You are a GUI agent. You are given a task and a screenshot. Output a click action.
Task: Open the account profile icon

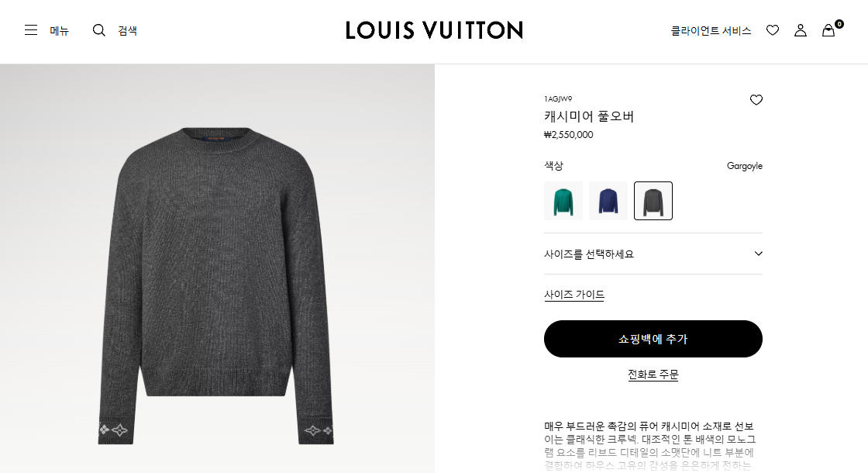[x=801, y=30]
